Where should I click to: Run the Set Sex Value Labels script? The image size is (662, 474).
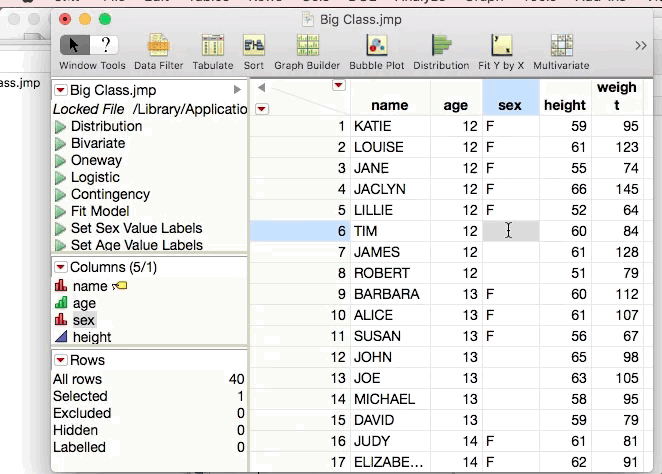pyautogui.click(x=60, y=228)
